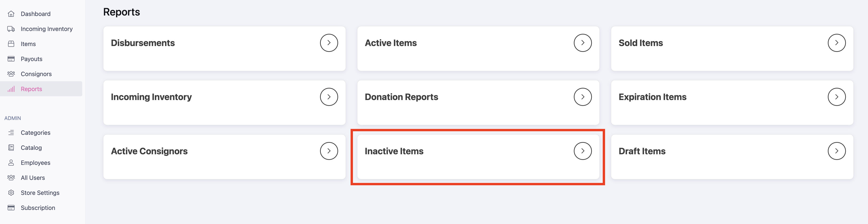
Task: Open Inactive Items chevron button
Action: 583,151
